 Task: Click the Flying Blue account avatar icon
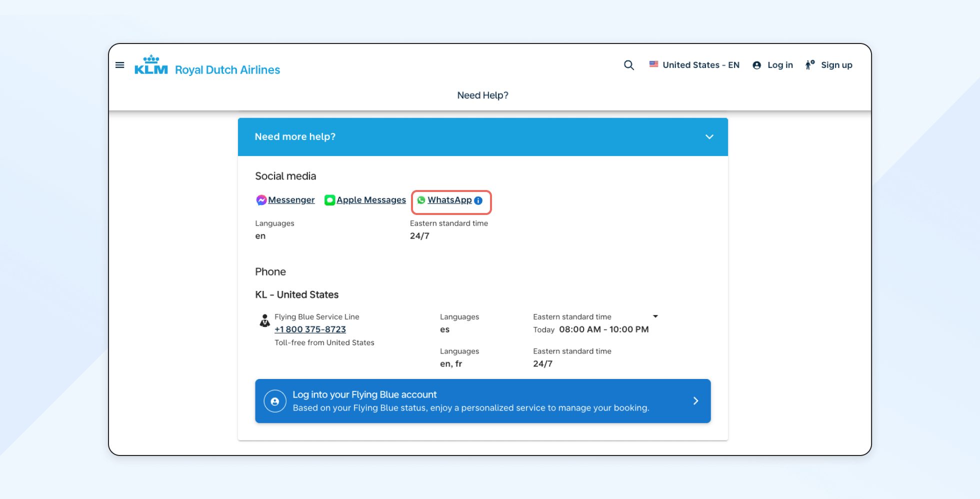[275, 401]
